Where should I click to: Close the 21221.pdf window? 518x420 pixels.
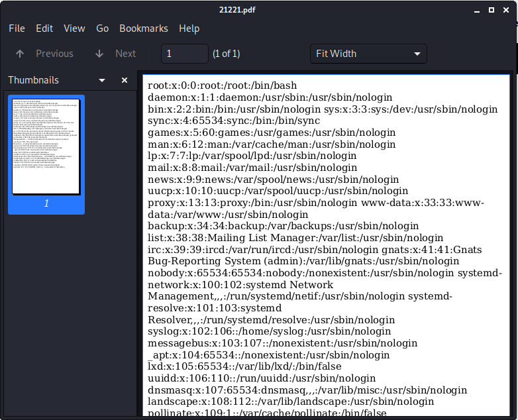click(507, 10)
